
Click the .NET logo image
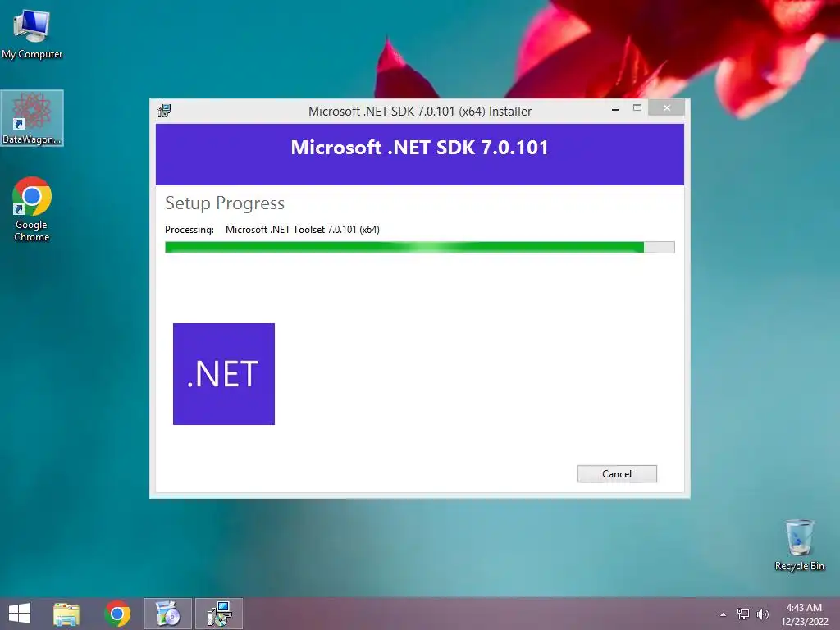(x=224, y=374)
